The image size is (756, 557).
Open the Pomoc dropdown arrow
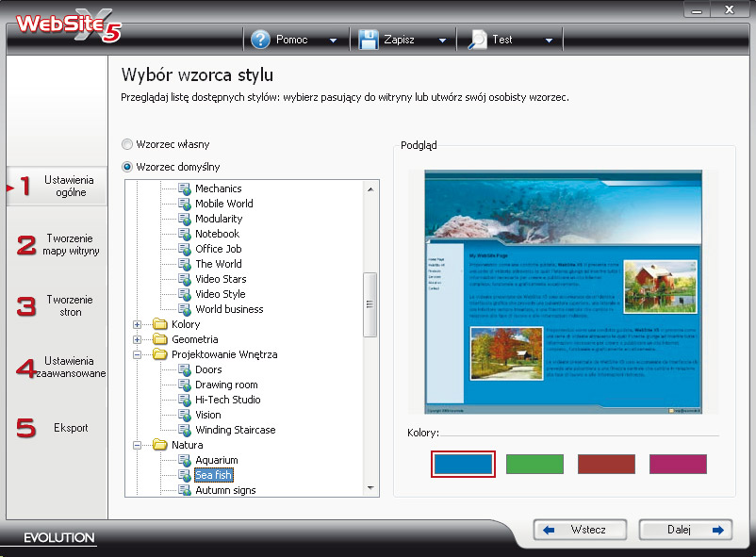click(x=333, y=41)
